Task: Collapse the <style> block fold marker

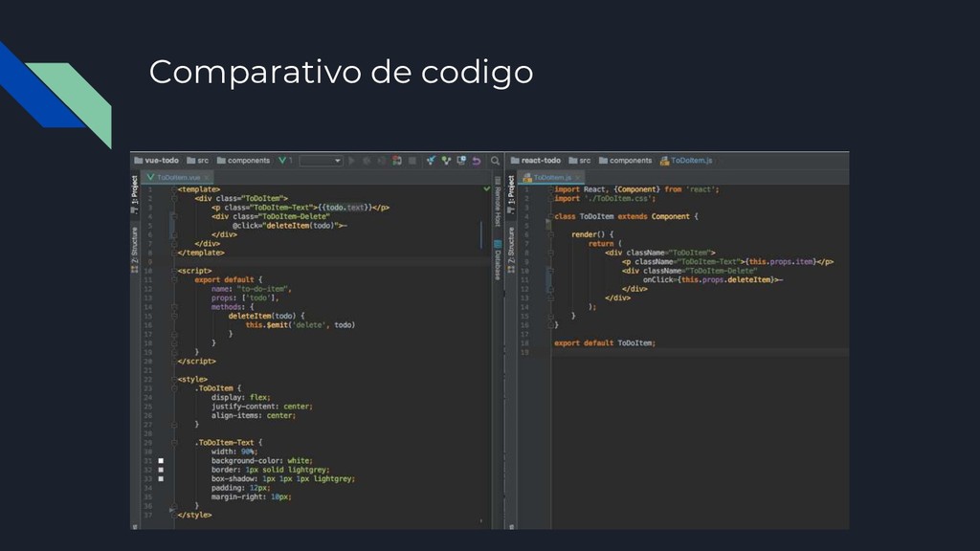Action: click(x=174, y=379)
